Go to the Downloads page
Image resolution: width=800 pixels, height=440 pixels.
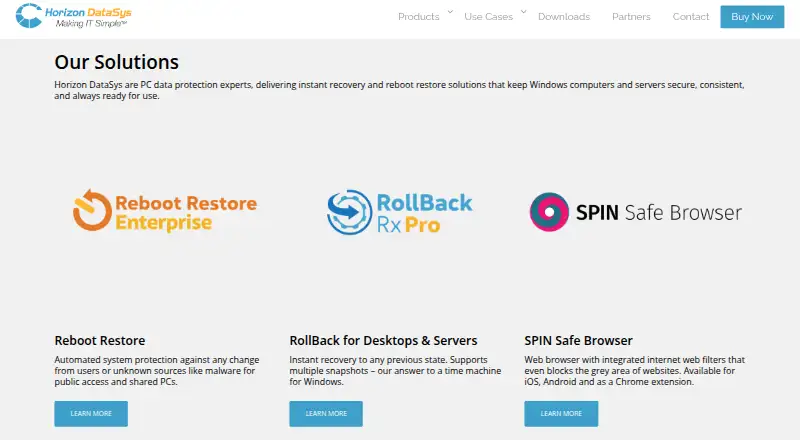point(564,17)
